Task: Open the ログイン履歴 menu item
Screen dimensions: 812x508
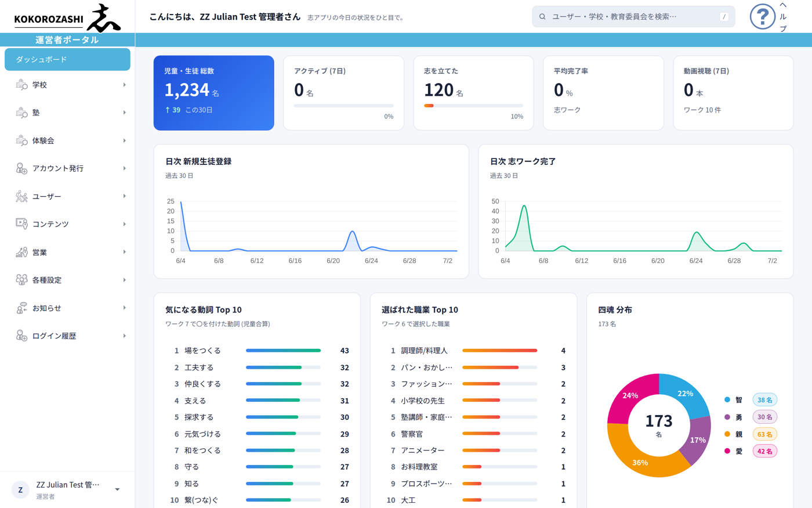Action: (67, 336)
